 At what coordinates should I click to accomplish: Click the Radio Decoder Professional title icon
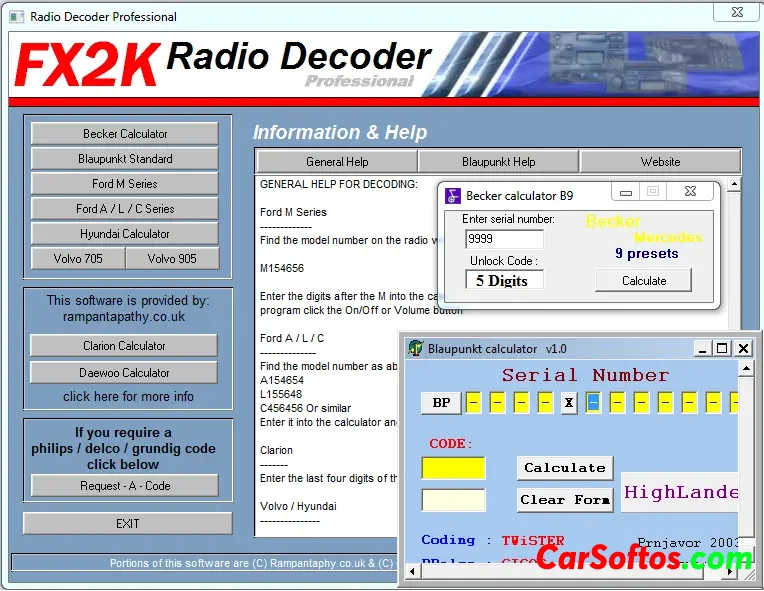(17, 16)
